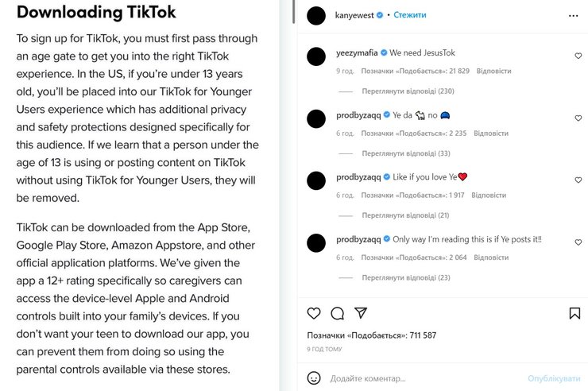Image resolution: width=588 pixels, height=391 pixels.
Task: Open the kanyewest profile name in header
Action: tap(354, 15)
